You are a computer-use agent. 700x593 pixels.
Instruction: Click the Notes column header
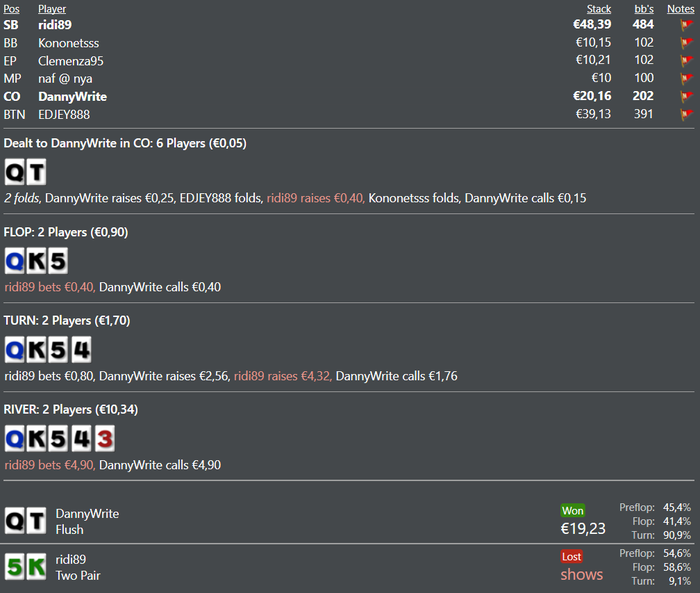point(680,9)
